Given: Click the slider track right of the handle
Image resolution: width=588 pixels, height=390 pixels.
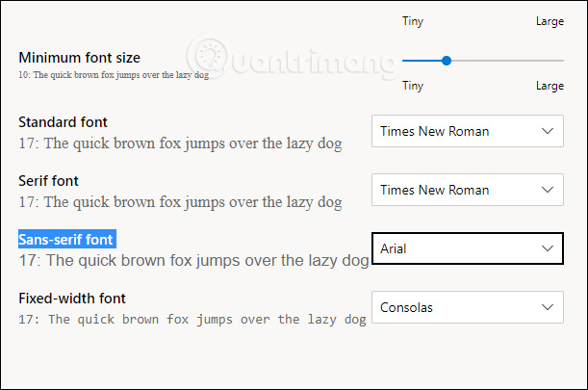Looking at the screenshot, I should click(x=505, y=61).
